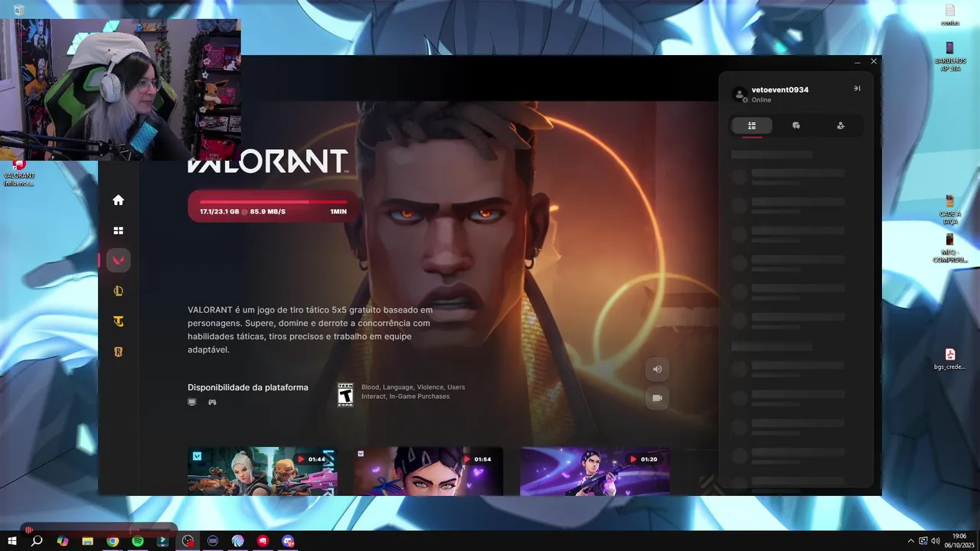The height and width of the screenshot is (551, 980).
Task: Select the 'BARULHOS AP 51A' desktop icon
Action: (x=950, y=57)
